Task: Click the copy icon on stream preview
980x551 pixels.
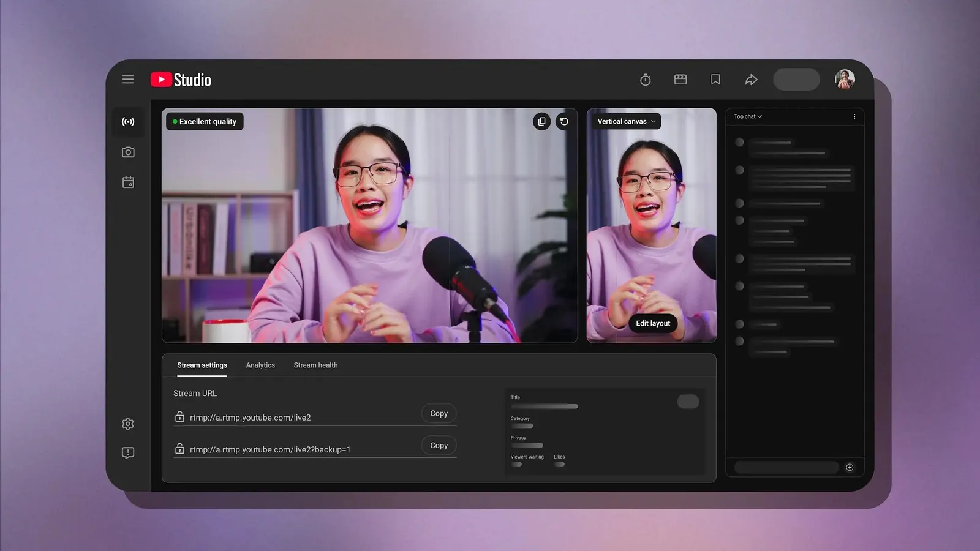Action: (541, 121)
